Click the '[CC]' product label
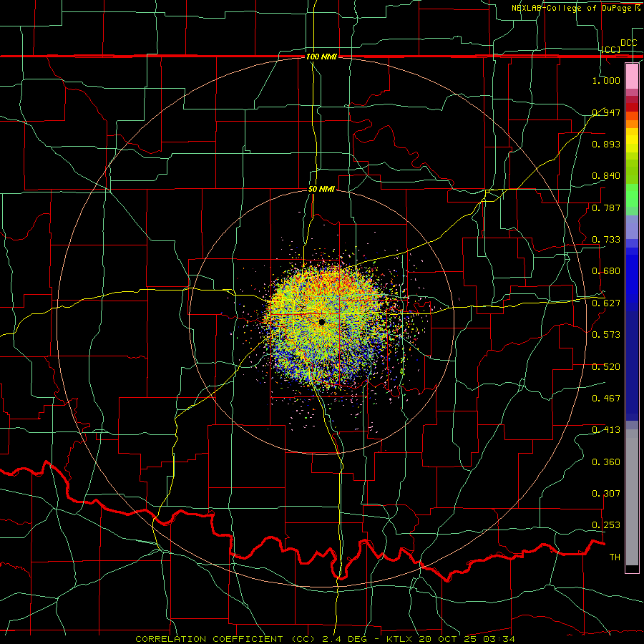The image size is (644, 644). click(x=611, y=49)
